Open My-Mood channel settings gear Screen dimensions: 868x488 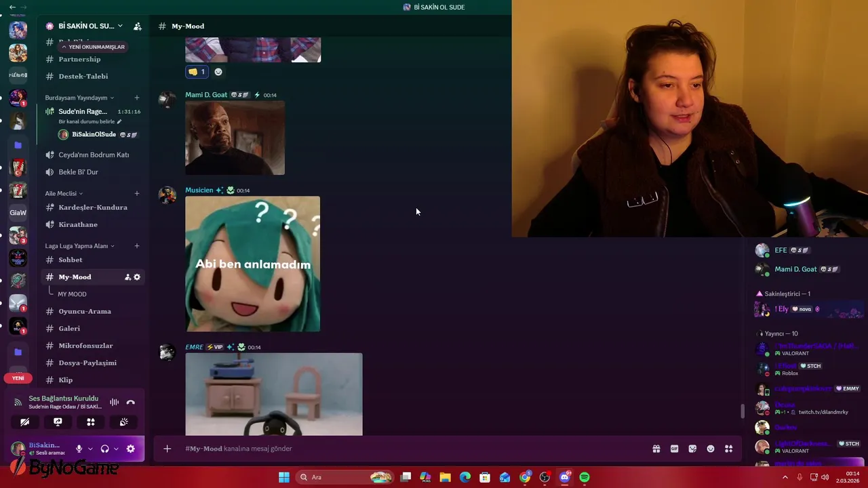pyautogui.click(x=137, y=277)
